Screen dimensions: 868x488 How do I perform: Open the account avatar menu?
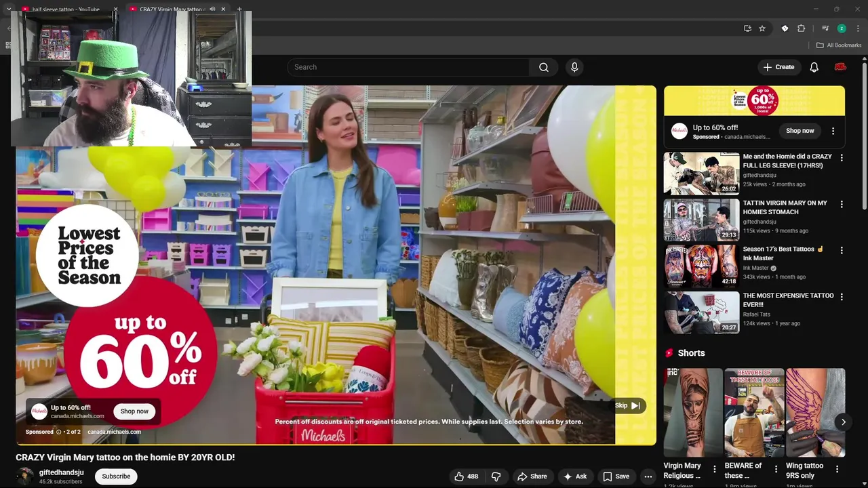click(840, 67)
